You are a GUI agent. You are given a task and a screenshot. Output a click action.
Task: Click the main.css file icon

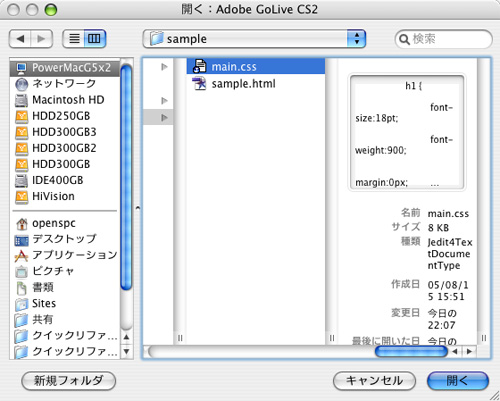point(199,66)
